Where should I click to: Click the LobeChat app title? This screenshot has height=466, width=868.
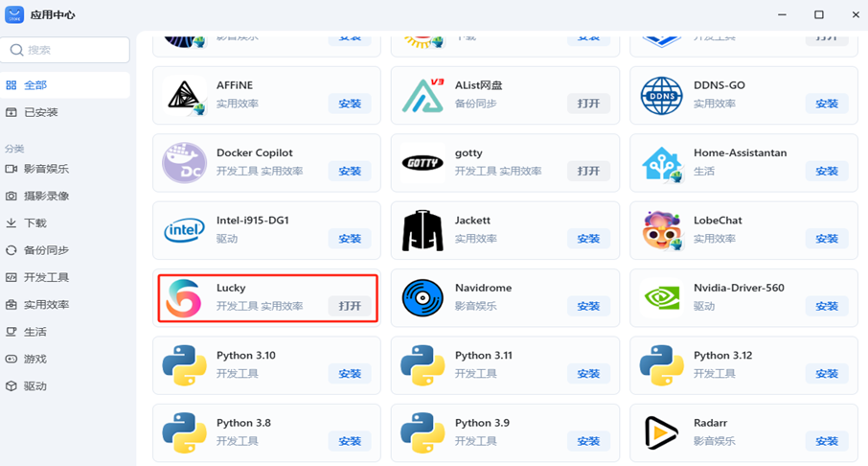[x=718, y=220]
